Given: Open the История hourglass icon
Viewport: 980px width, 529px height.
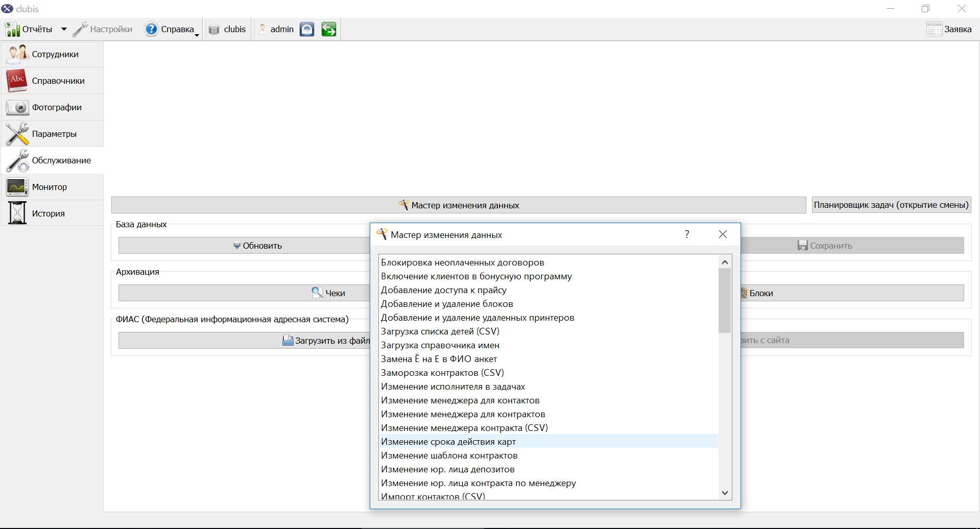Looking at the screenshot, I should (17, 213).
